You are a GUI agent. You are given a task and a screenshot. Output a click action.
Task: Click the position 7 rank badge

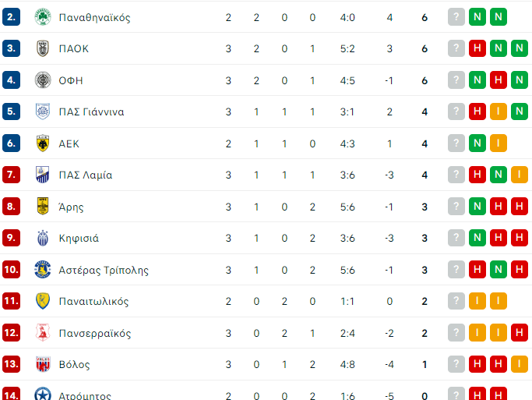click(12, 175)
